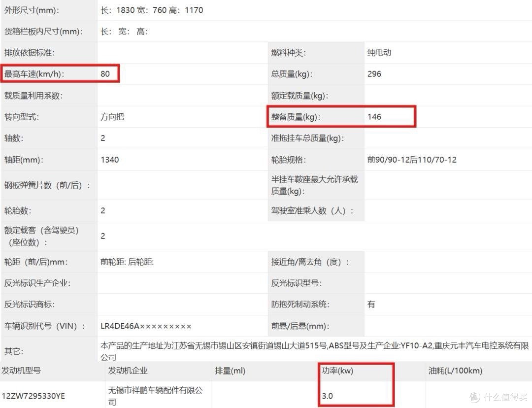Click the 外形尺寸(mm) label
Image resolution: width=532 pixels, height=408 pixels.
click(x=32, y=10)
